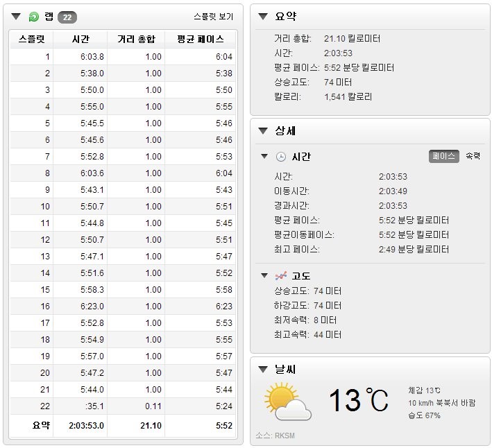Click the 스플릿 column header
492x448 pixels.
coord(33,39)
